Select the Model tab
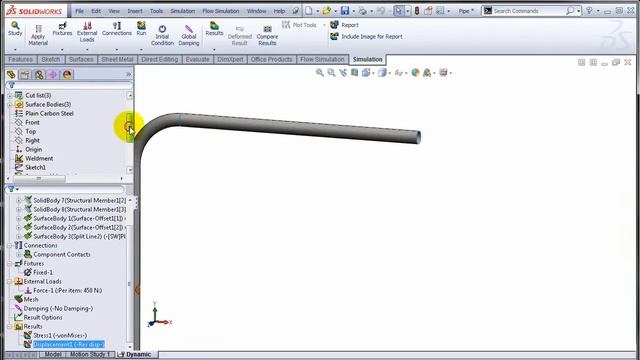The image size is (640, 360). pyautogui.click(x=52, y=354)
